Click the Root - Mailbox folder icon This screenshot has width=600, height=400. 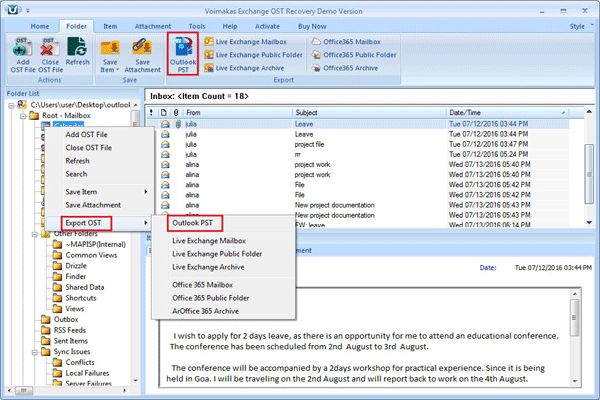tap(34, 115)
